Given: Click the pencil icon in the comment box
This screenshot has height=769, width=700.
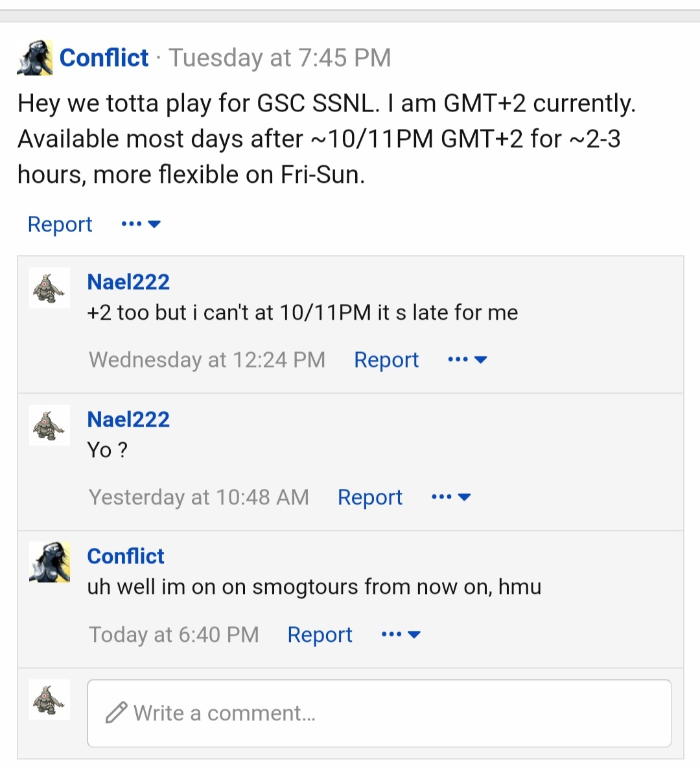Looking at the screenshot, I should click(116, 713).
